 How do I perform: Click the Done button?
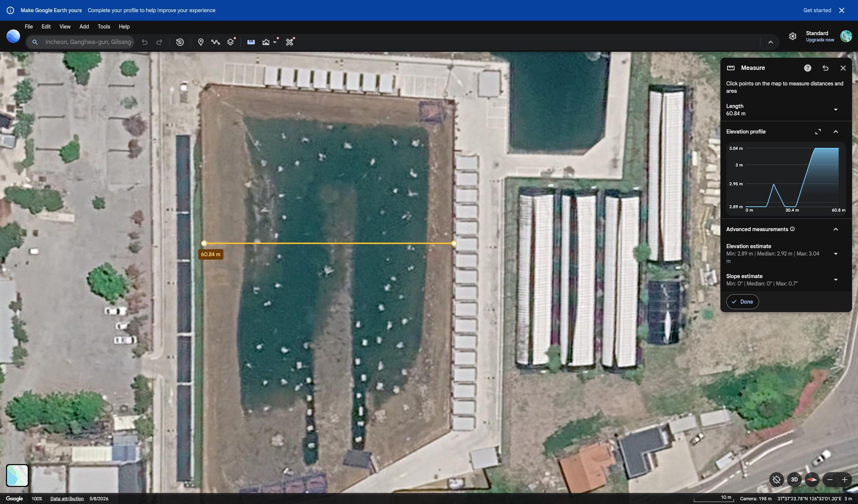coord(743,302)
